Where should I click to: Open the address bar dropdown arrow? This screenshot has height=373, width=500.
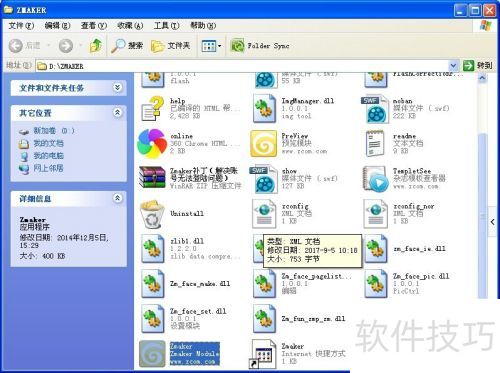(x=453, y=65)
